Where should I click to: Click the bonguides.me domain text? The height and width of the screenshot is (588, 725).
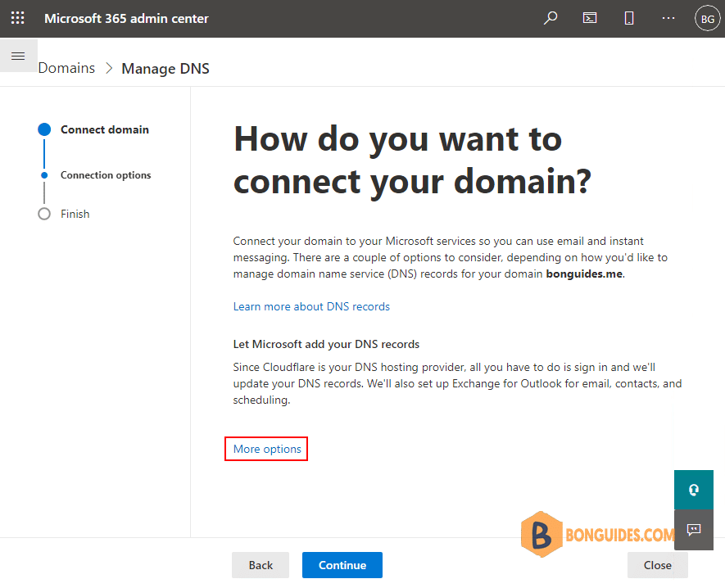click(584, 274)
